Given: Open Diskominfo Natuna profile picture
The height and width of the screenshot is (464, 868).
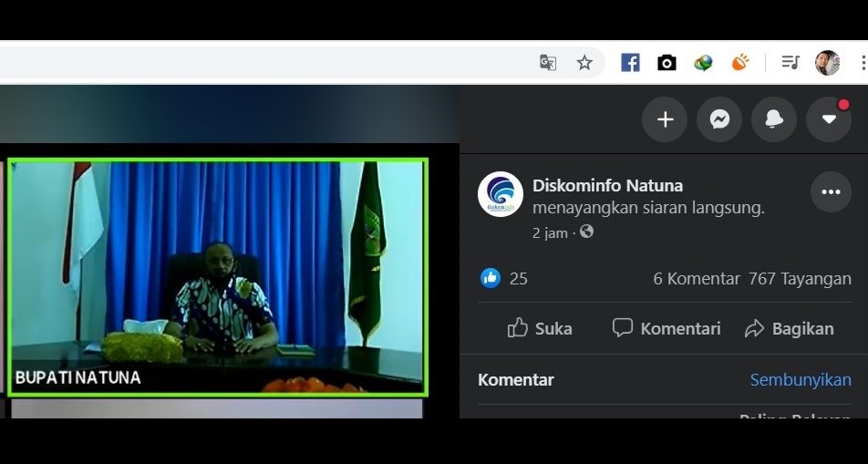Looking at the screenshot, I should [x=501, y=194].
